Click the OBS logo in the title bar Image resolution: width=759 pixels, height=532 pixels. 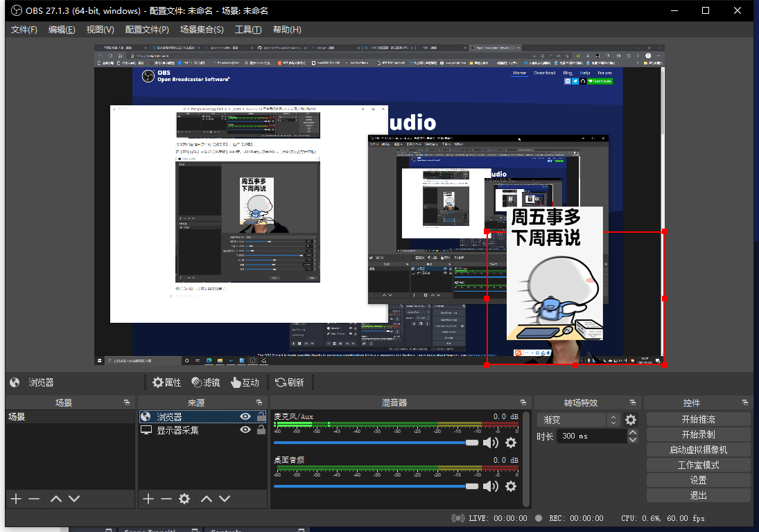17,10
